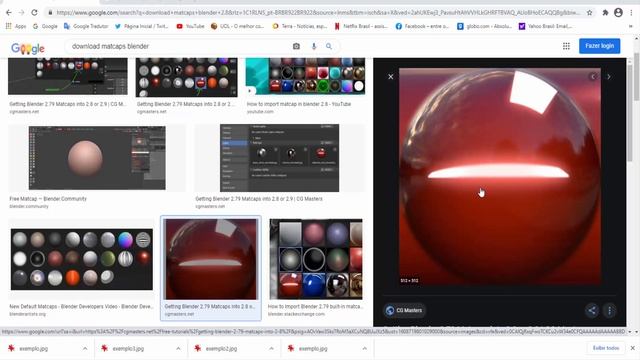640x360 pixels.
Task: Go to previous image in preview
Action: tap(593, 77)
